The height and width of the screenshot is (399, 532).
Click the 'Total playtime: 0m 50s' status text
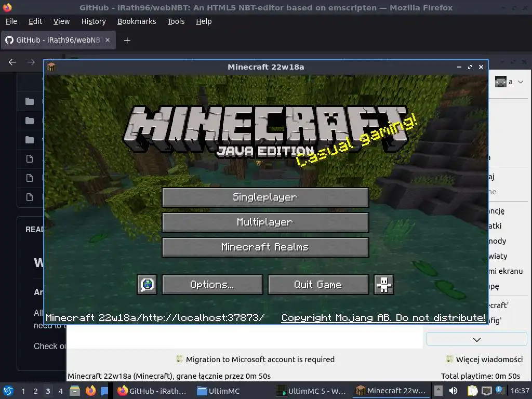click(481, 376)
